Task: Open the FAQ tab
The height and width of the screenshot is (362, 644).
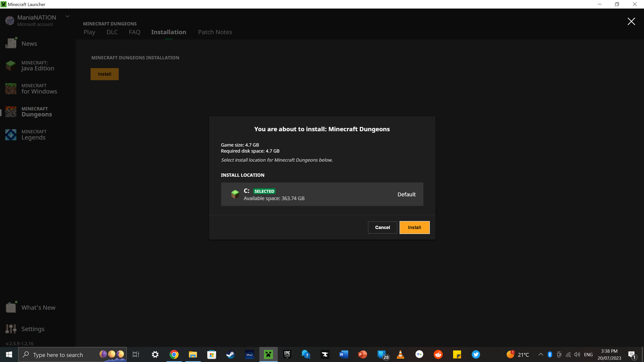Action: [x=134, y=32]
